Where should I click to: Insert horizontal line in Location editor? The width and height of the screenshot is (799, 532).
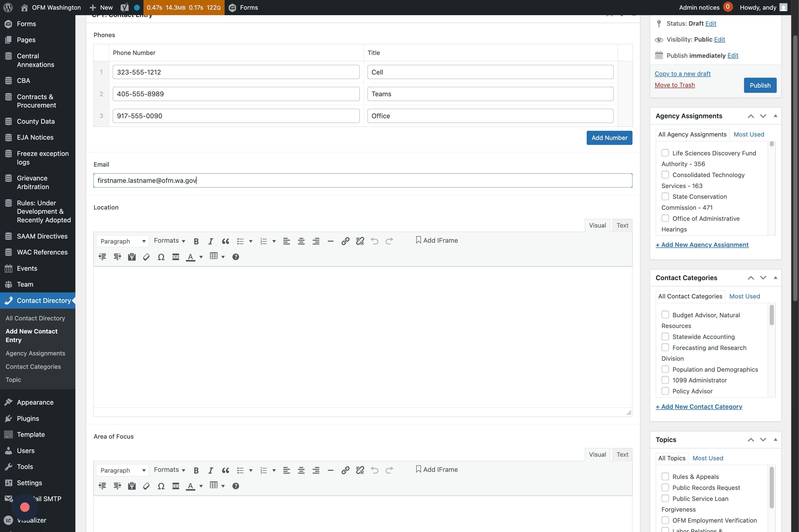pyautogui.click(x=330, y=241)
